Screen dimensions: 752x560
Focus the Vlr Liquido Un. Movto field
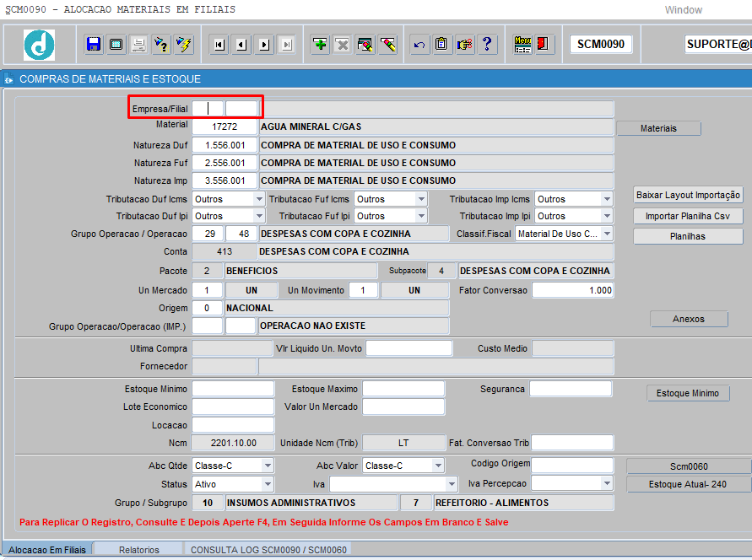click(408, 348)
